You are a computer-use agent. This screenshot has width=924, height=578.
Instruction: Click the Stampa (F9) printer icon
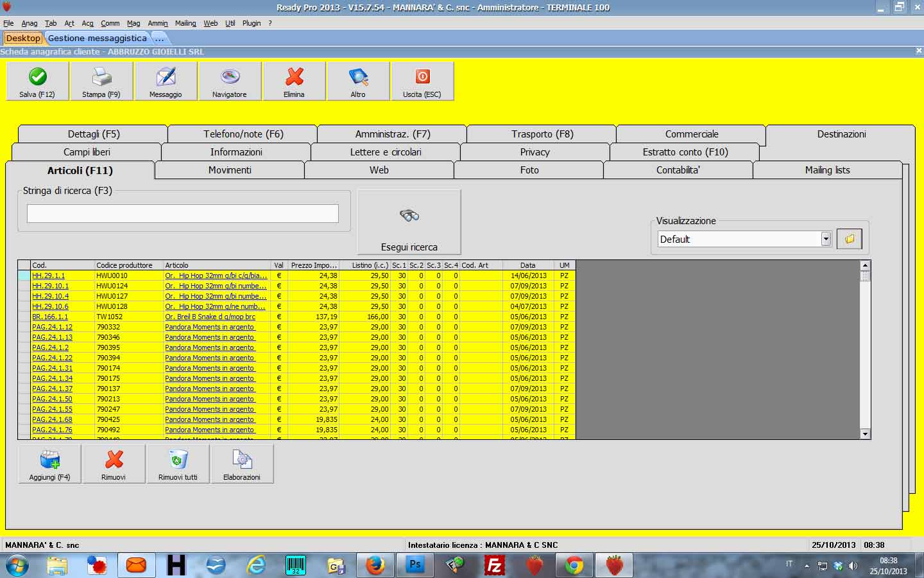tap(101, 78)
